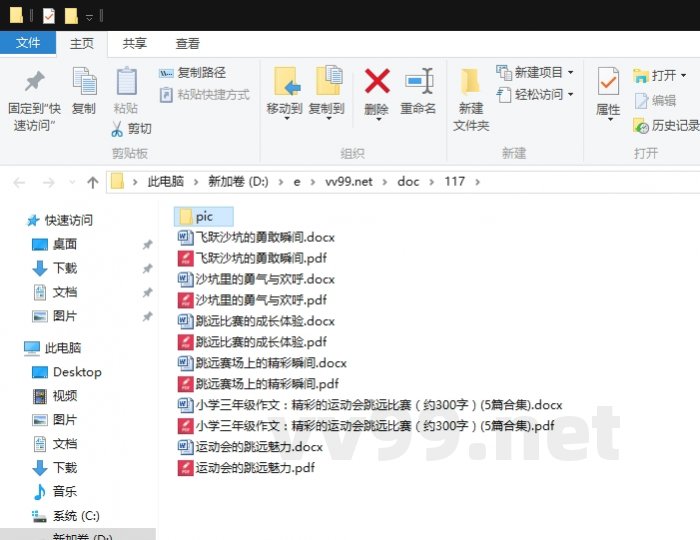
Task: Select the 5篇合集.pdf file
Action: point(366,426)
